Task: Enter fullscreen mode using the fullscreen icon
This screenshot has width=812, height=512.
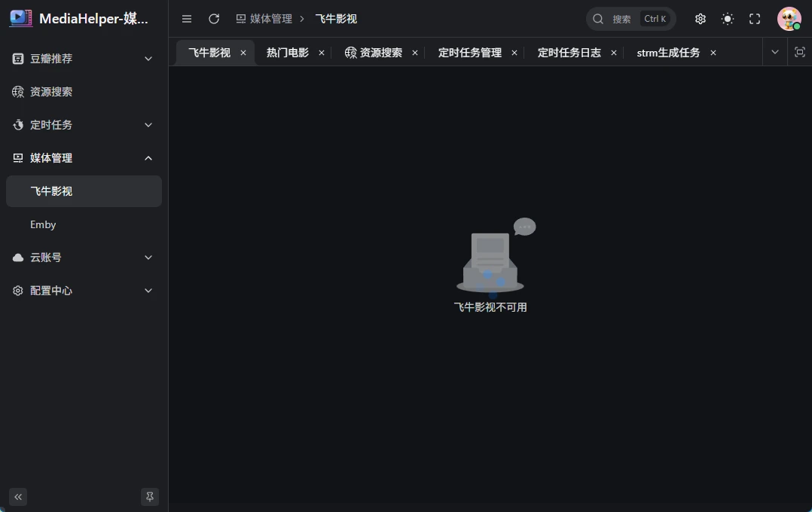Action: pos(755,19)
